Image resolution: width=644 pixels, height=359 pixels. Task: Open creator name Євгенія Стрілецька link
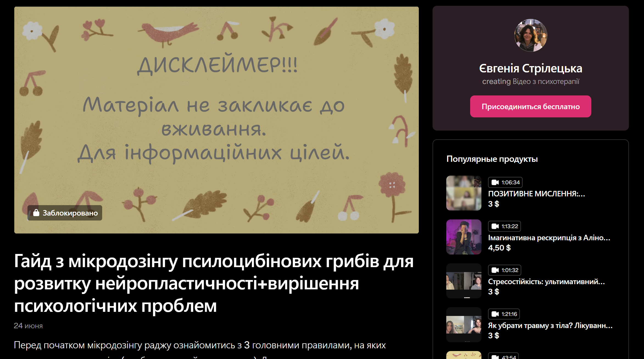tap(531, 69)
